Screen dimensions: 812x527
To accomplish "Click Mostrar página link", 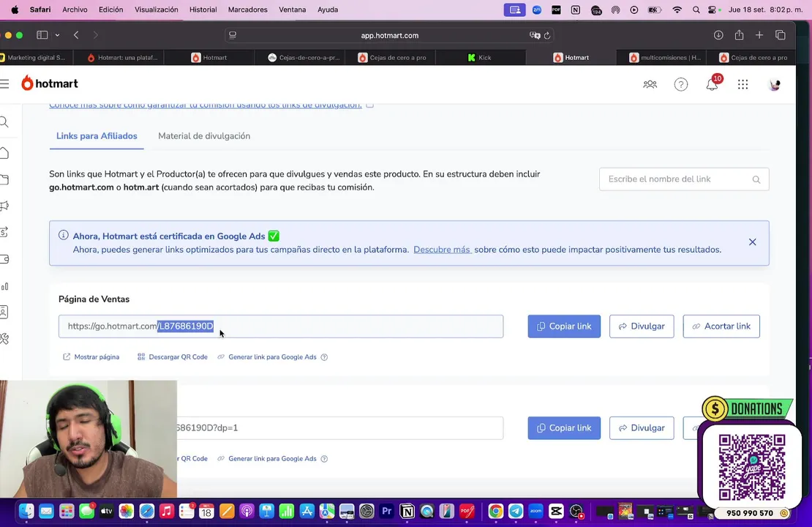I will pyautogui.click(x=91, y=357).
